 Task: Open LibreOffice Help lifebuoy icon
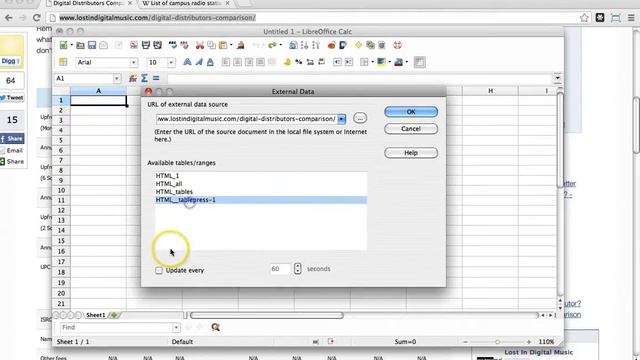[398, 45]
